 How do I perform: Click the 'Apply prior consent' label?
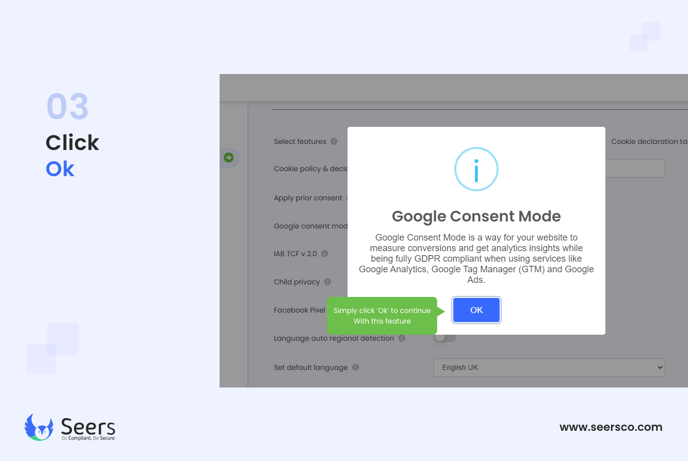point(308,198)
